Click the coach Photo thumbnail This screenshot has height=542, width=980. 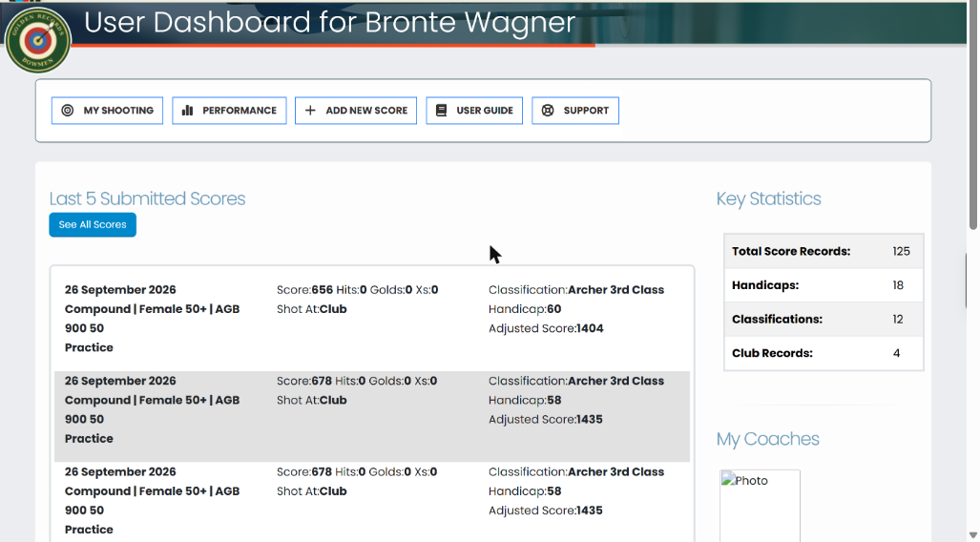(x=760, y=506)
